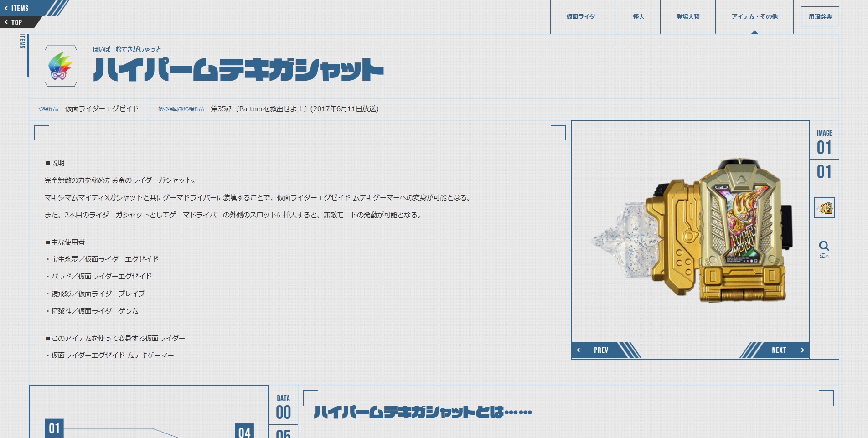Click the ハイパームテキガシャットとは heading
Viewport: 868px width, 438px height.
point(423,412)
